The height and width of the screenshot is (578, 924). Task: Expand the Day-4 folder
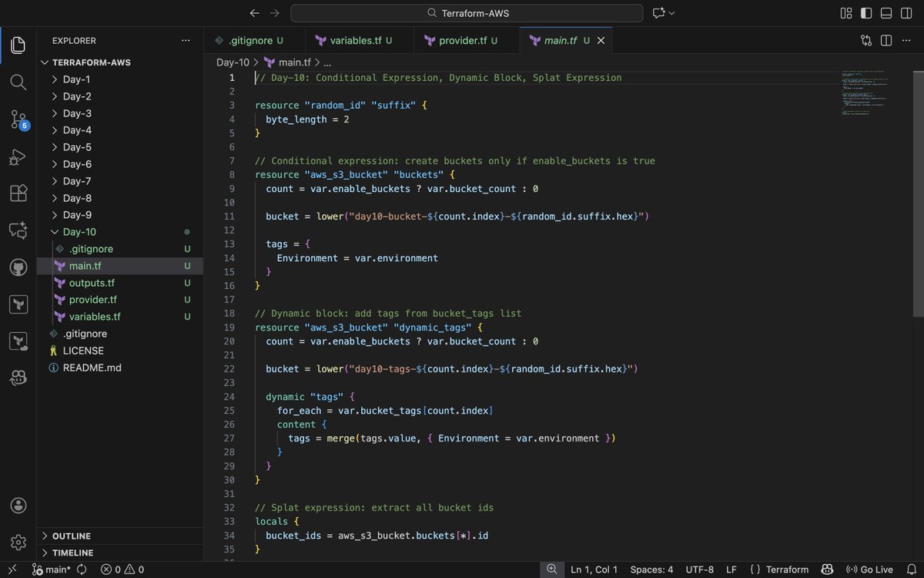pos(119,130)
